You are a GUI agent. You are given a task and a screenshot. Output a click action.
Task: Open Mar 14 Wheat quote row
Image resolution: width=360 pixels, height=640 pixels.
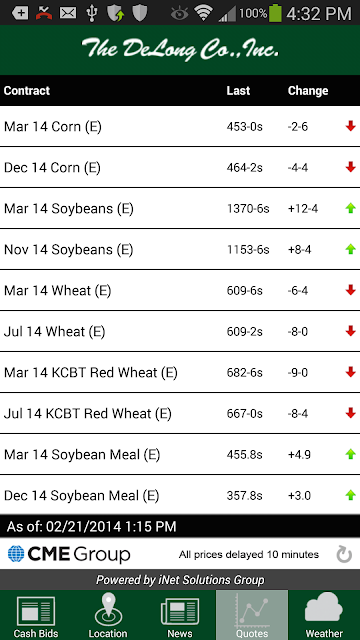180,290
